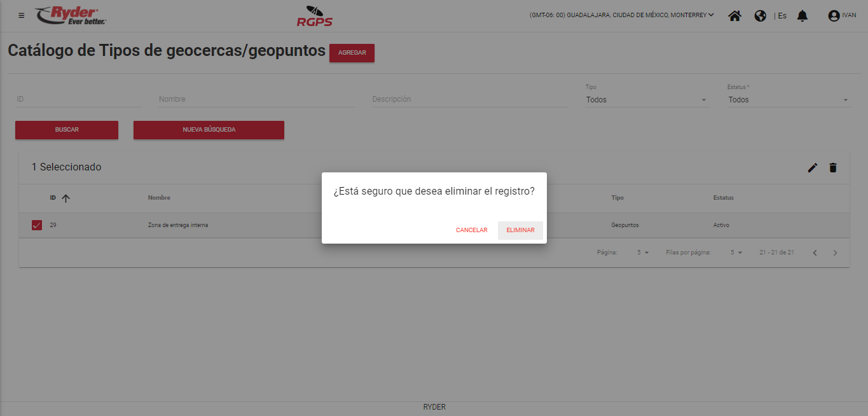The image size is (868, 416).
Task: Expand the Tipo dropdown
Action: [x=647, y=100]
